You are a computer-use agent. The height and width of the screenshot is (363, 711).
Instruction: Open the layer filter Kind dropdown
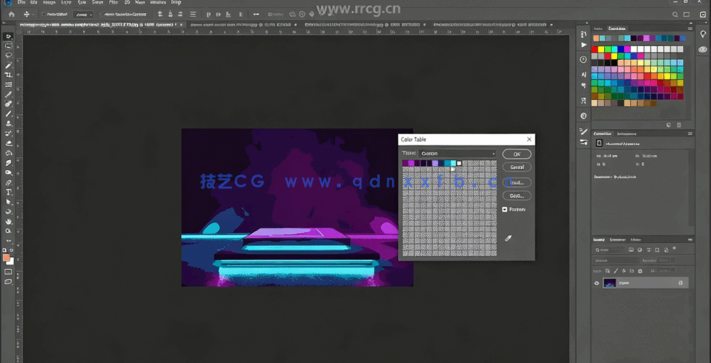pos(609,250)
